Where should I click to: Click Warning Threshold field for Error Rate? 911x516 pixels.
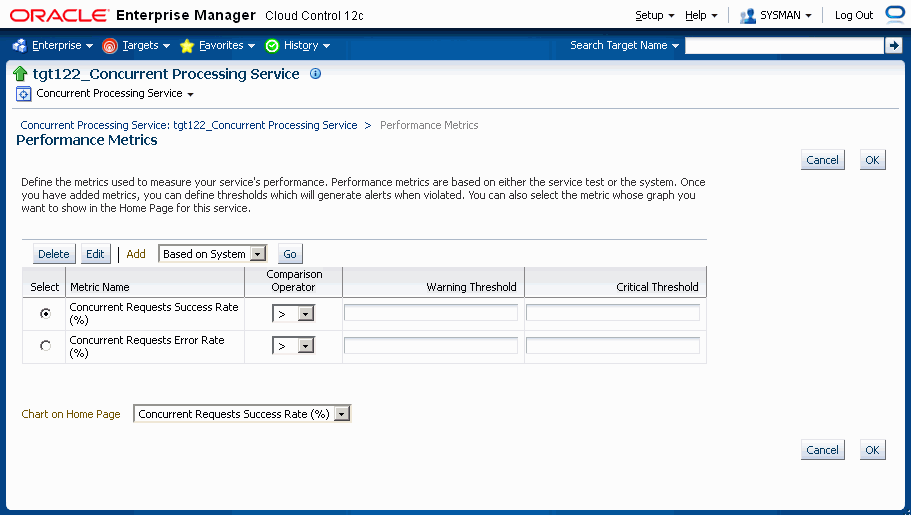coord(431,346)
